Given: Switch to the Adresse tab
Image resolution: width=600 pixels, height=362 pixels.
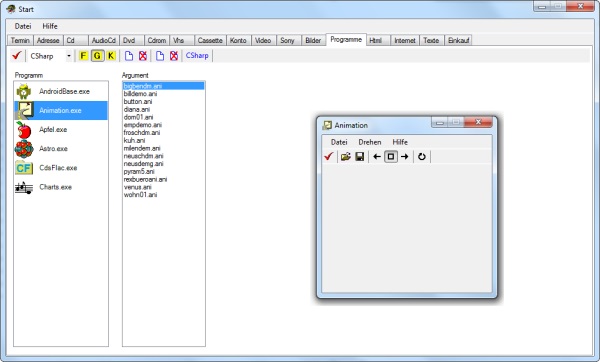Looking at the screenshot, I should [48, 41].
